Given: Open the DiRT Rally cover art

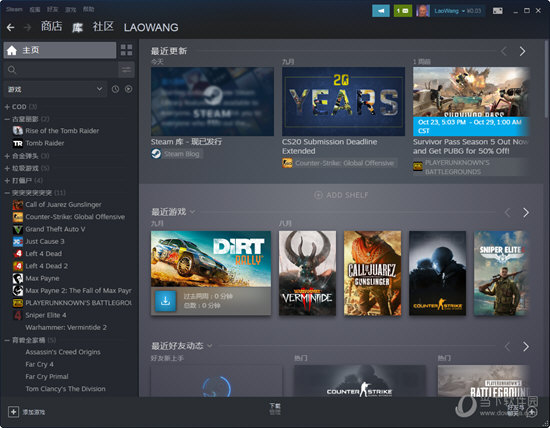Looking at the screenshot, I should 211,259.
